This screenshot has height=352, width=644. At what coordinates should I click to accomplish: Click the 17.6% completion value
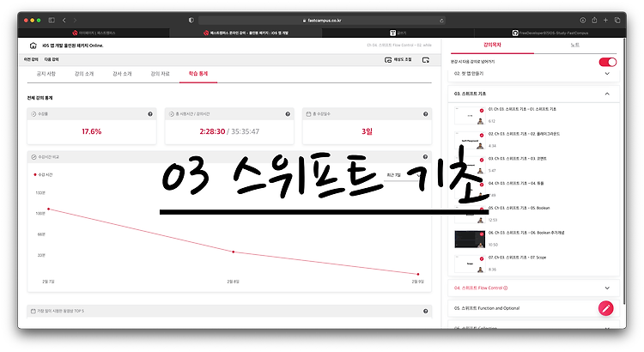click(x=92, y=131)
